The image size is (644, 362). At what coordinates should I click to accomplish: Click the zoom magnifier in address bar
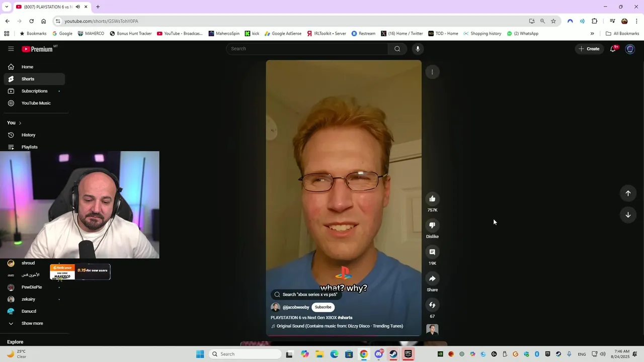[x=542, y=21]
